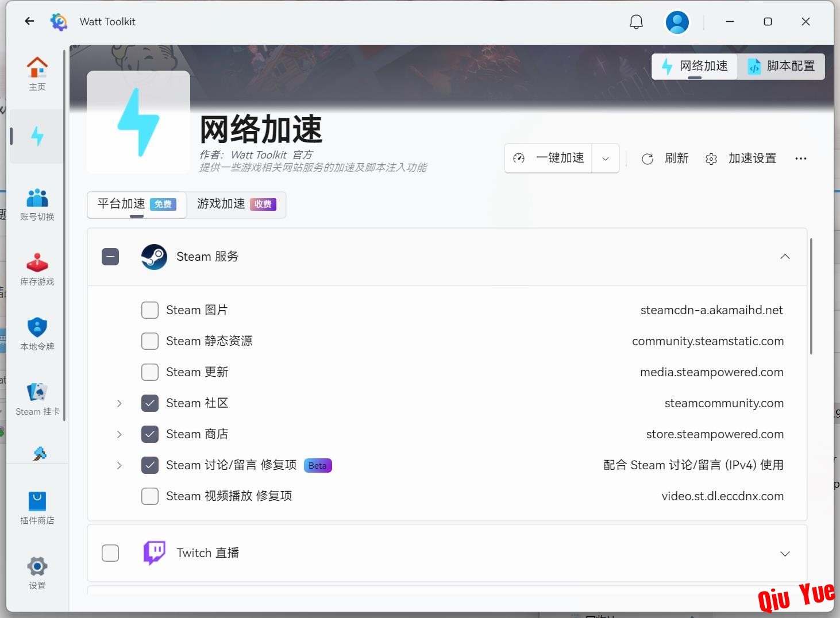Open the notifications bell
This screenshot has width=840, height=618.
(636, 22)
